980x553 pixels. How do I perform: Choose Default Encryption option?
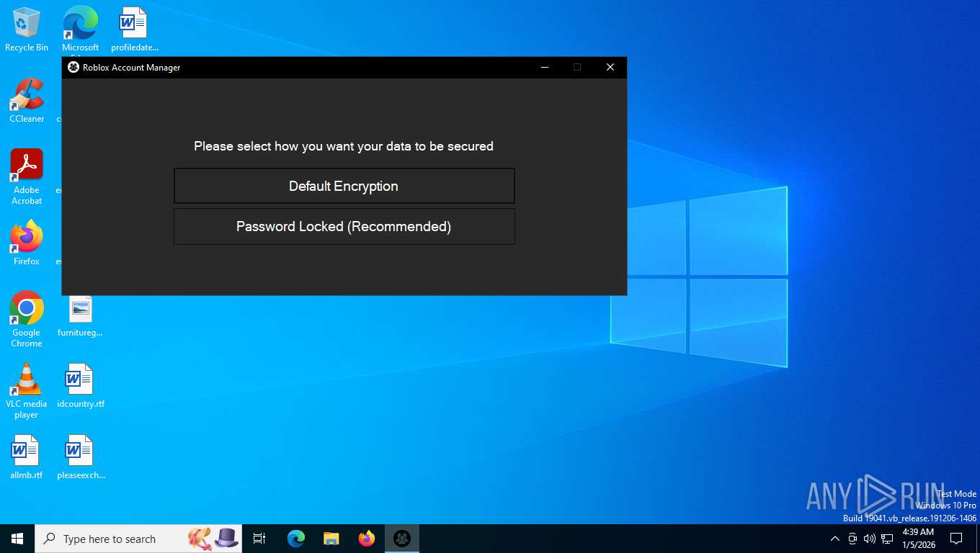tap(344, 186)
